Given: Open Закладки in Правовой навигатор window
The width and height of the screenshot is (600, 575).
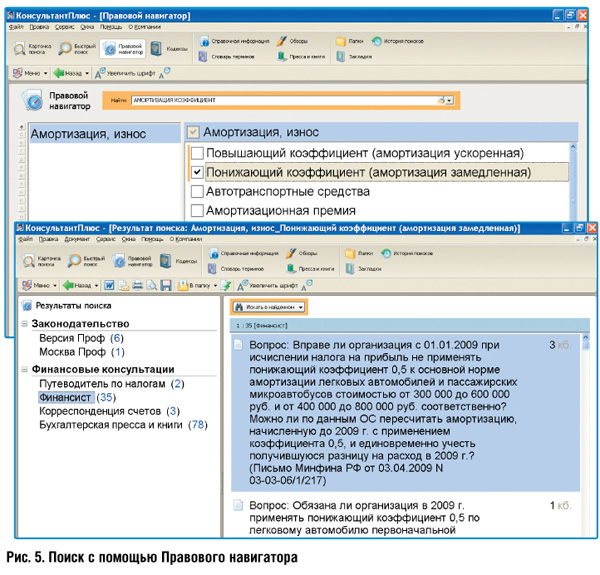Looking at the screenshot, I should click(354, 57).
